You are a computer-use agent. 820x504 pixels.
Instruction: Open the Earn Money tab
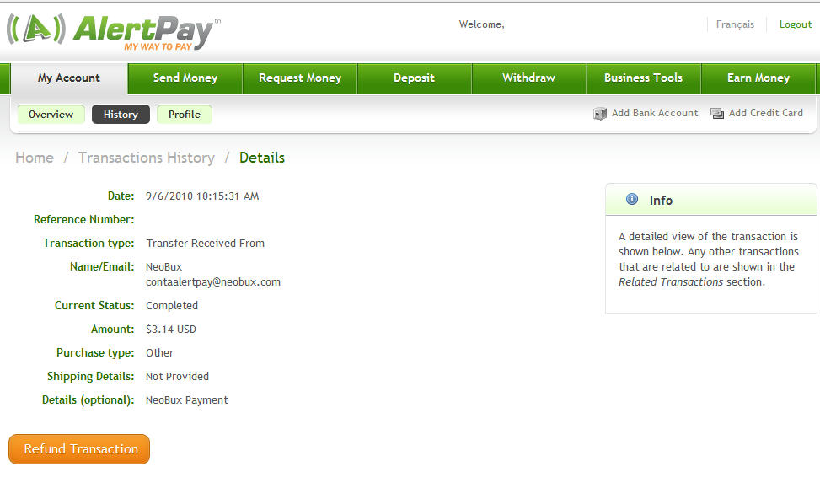[x=758, y=78]
